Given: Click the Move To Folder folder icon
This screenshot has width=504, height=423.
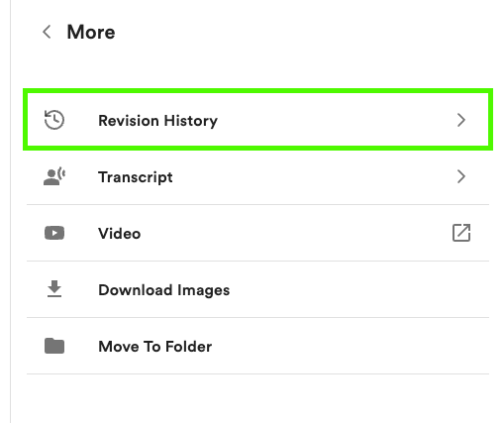Looking at the screenshot, I should coord(54,346).
